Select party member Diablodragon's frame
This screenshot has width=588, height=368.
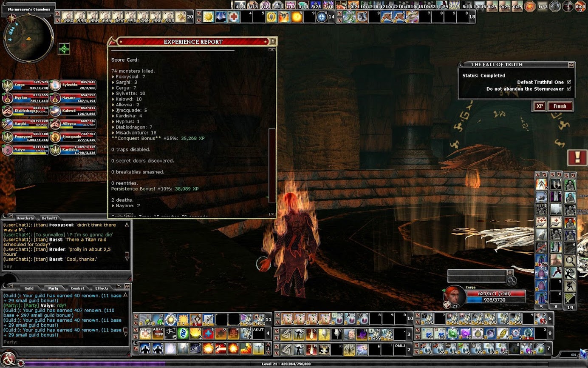point(25,111)
